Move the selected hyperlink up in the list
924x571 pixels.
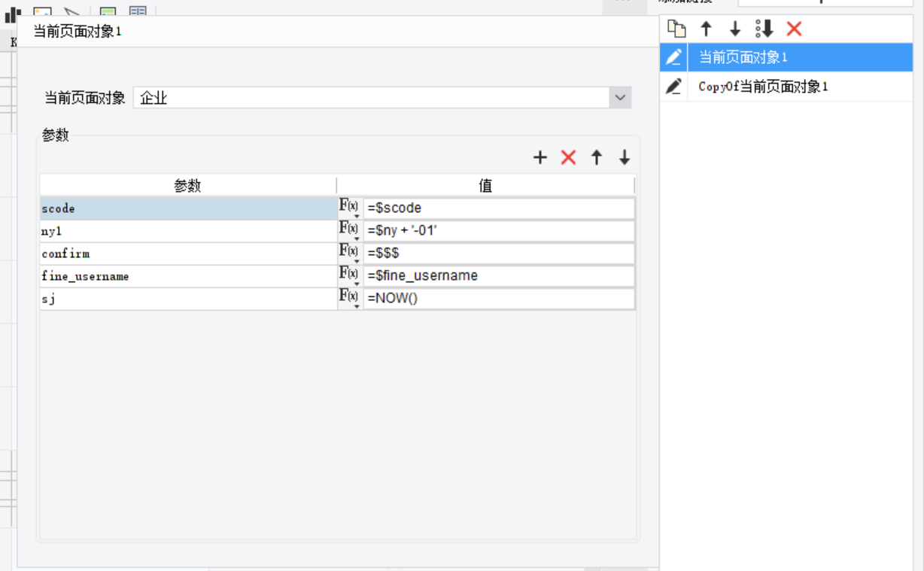coord(706,29)
